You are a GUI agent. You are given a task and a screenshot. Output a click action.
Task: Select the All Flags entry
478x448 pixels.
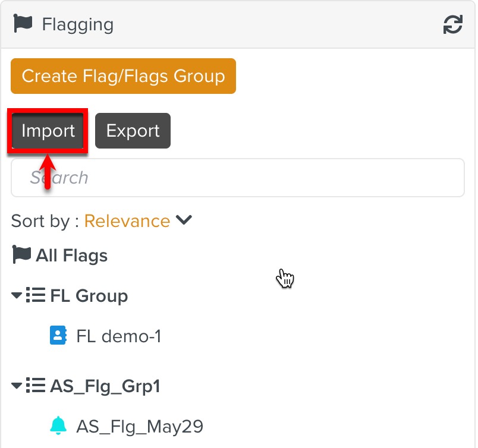71,255
